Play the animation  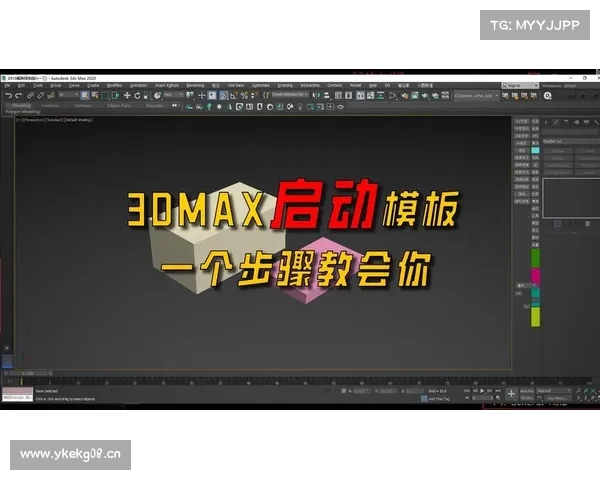pos(482,391)
